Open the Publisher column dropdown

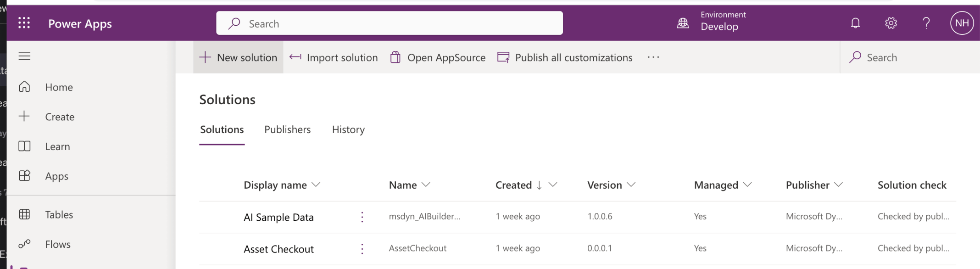(x=838, y=185)
